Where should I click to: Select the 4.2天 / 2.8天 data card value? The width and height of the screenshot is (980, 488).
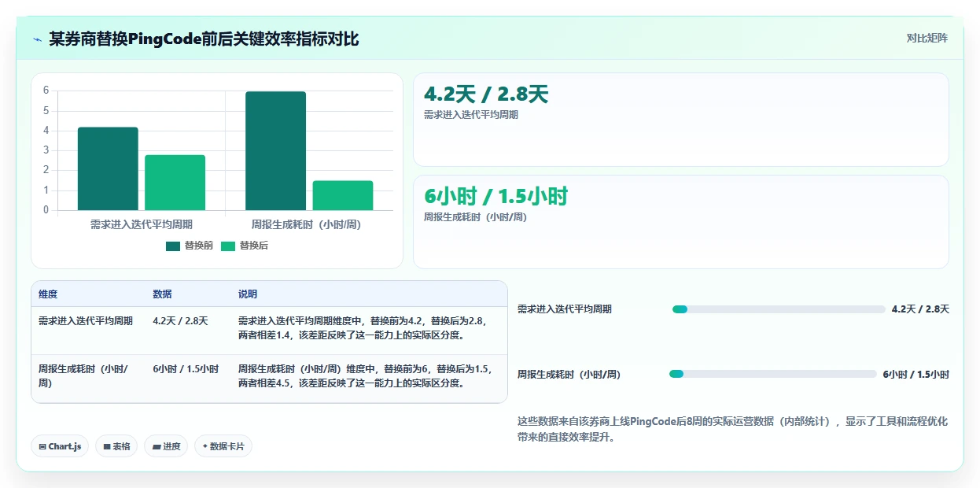tap(485, 94)
